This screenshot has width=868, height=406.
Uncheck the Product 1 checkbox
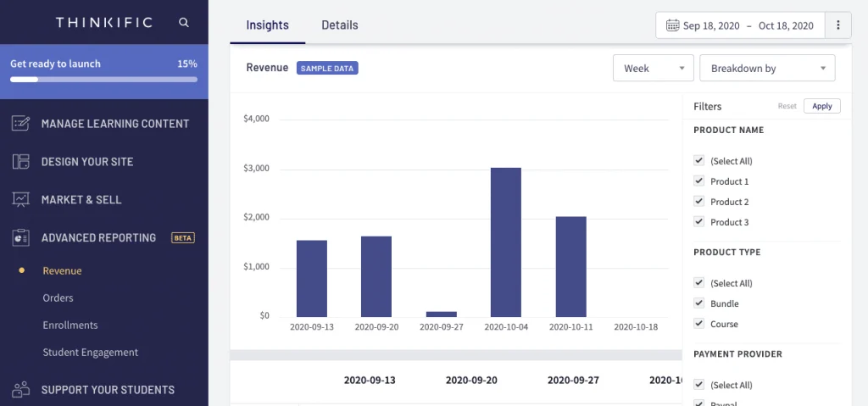point(698,181)
